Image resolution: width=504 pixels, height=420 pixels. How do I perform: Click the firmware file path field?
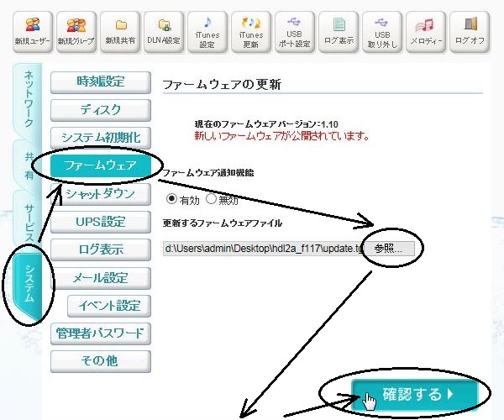(263, 249)
